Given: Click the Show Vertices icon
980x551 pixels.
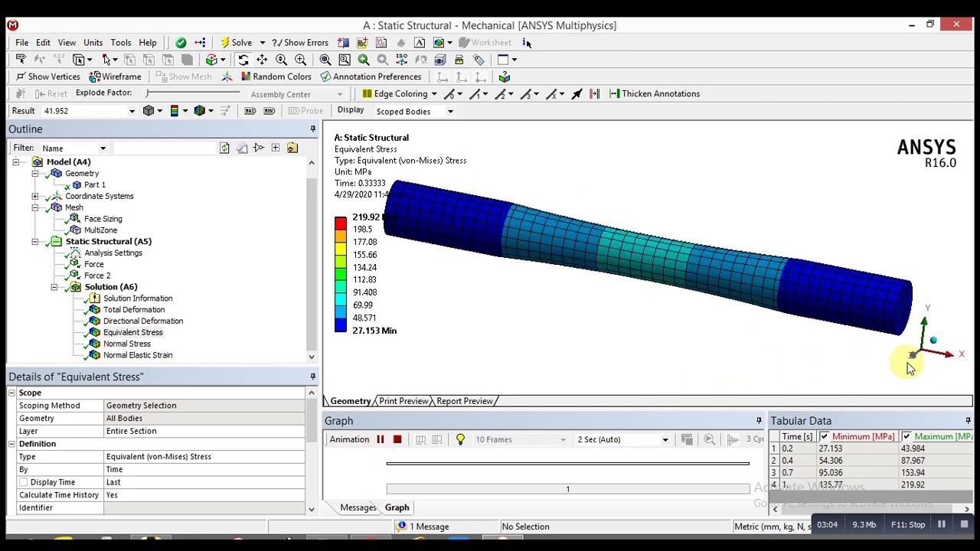Looking at the screenshot, I should (x=21, y=77).
